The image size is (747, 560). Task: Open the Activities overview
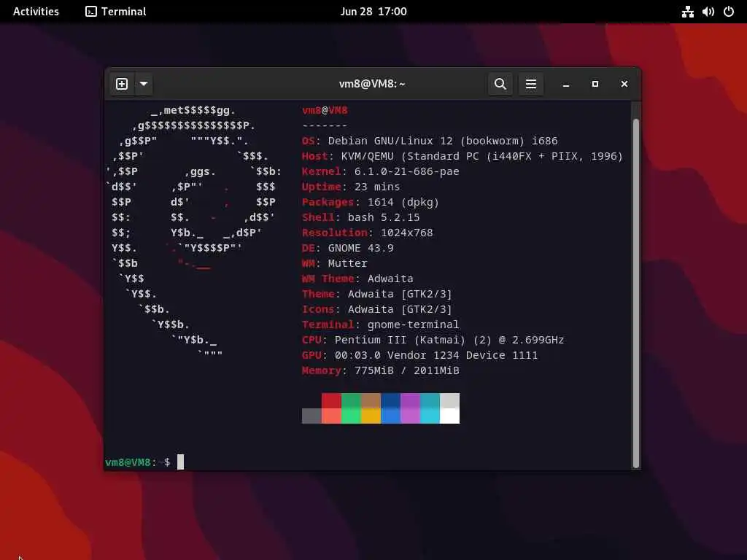coord(36,12)
